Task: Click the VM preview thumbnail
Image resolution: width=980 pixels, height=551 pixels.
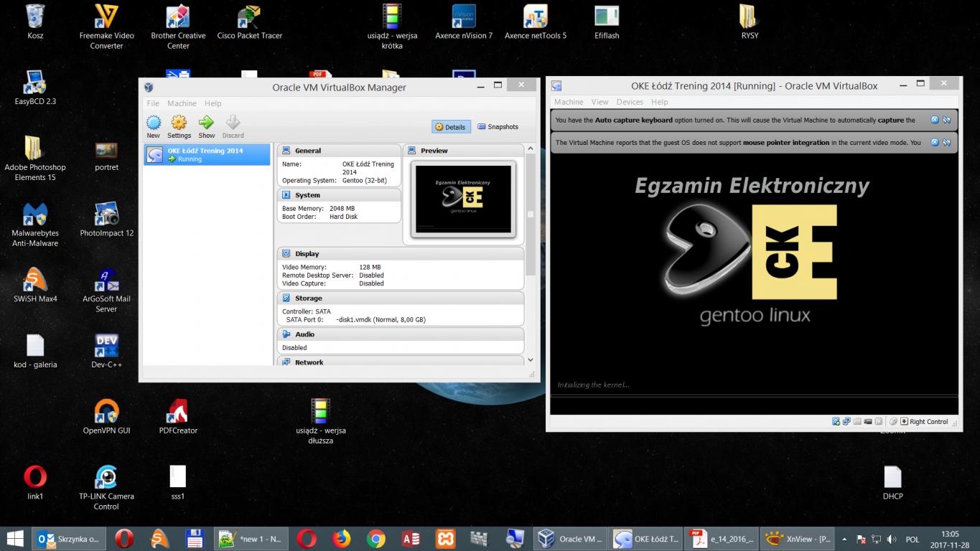Action: pyautogui.click(x=464, y=200)
